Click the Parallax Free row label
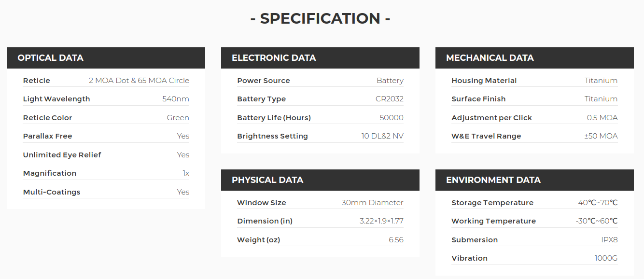 pyautogui.click(x=48, y=136)
